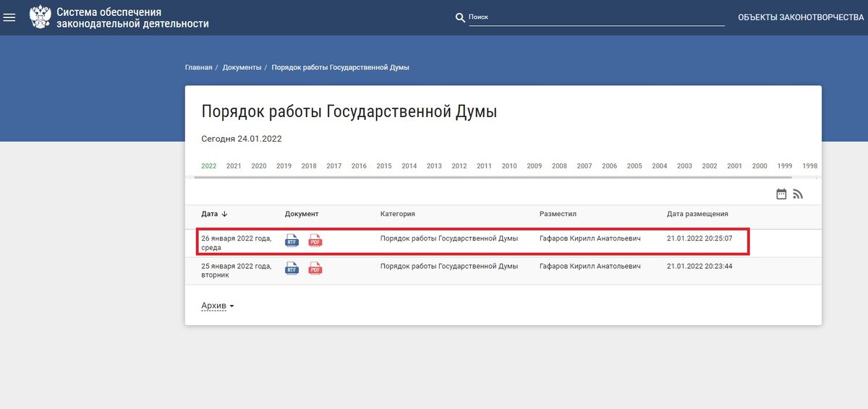
Task: Click category text in 26 января row
Action: click(449, 238)
